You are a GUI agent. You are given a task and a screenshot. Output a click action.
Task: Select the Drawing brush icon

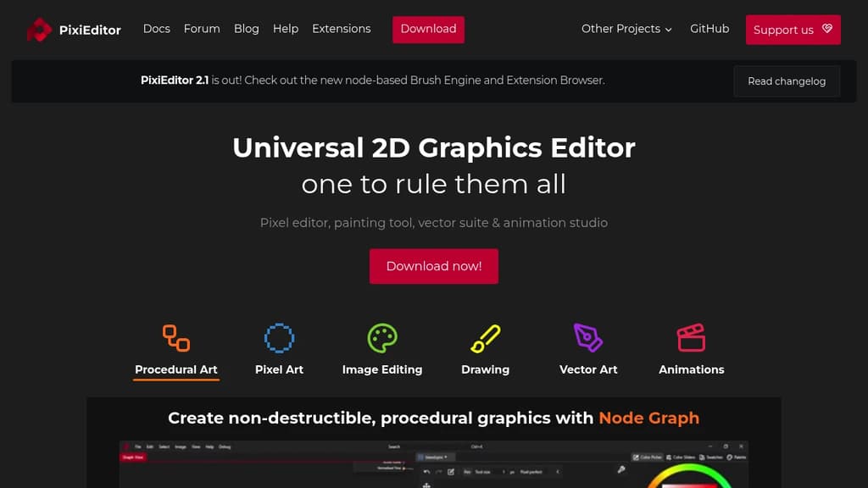pos(486,338)
